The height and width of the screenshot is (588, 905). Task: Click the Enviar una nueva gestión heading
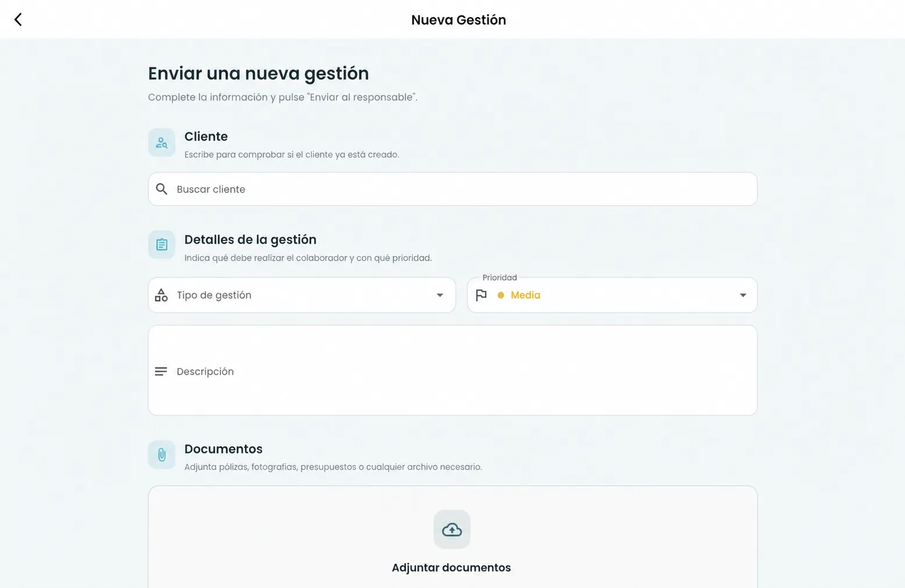(258, 73)
